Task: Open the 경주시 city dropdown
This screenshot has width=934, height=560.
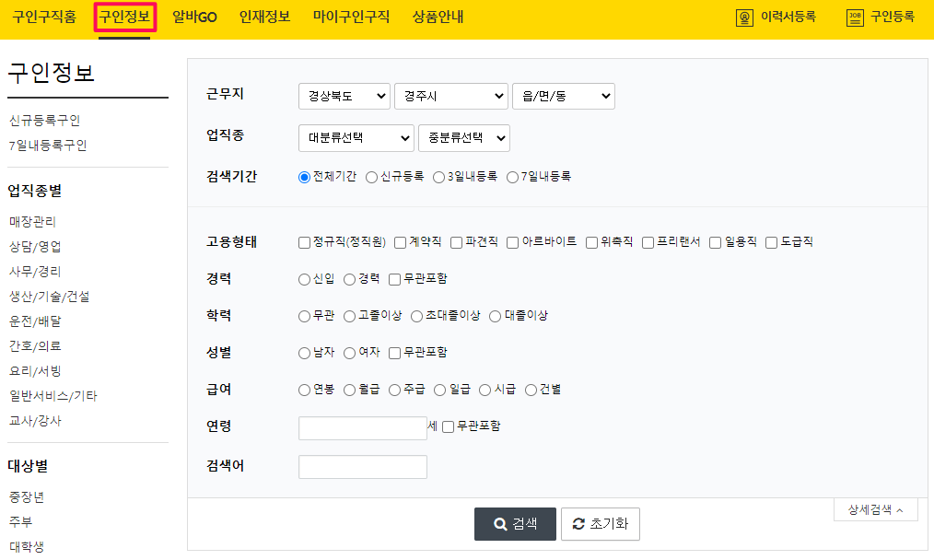Action: click(x=451, y=97)
